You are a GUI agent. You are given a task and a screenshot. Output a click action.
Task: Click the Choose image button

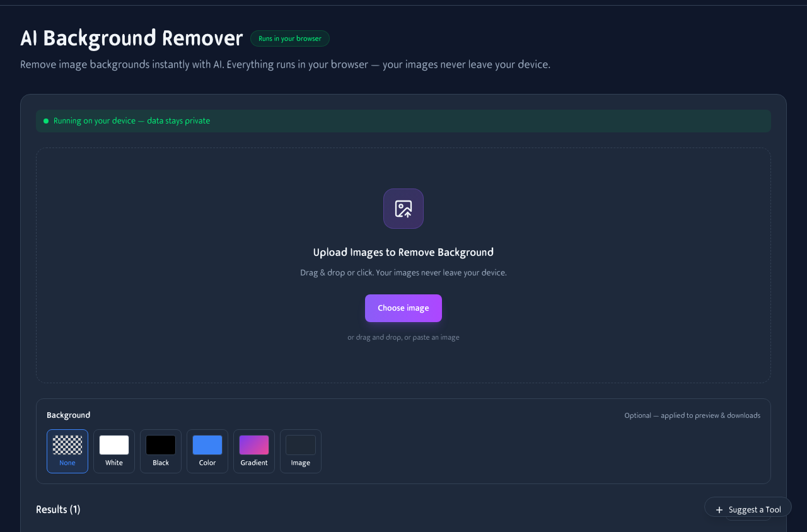pos(403,308)
